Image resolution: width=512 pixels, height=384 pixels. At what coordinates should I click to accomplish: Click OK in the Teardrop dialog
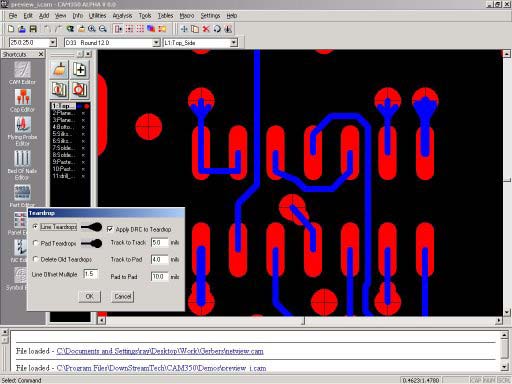tap(89, 296)
